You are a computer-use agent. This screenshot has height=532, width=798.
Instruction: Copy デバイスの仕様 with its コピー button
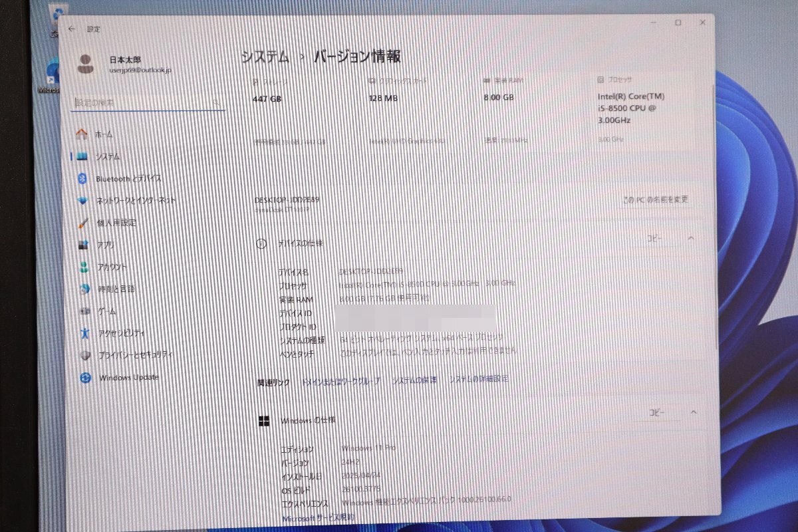pos(656,238)
